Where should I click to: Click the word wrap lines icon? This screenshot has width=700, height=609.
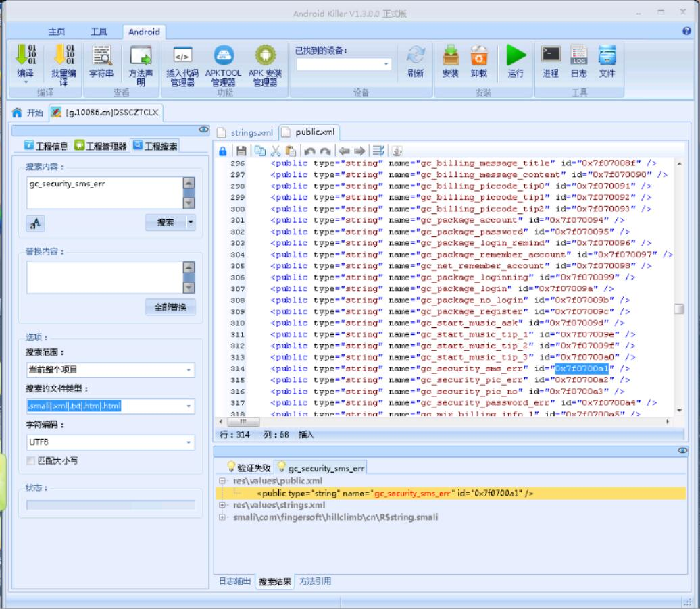coord(378,151)
